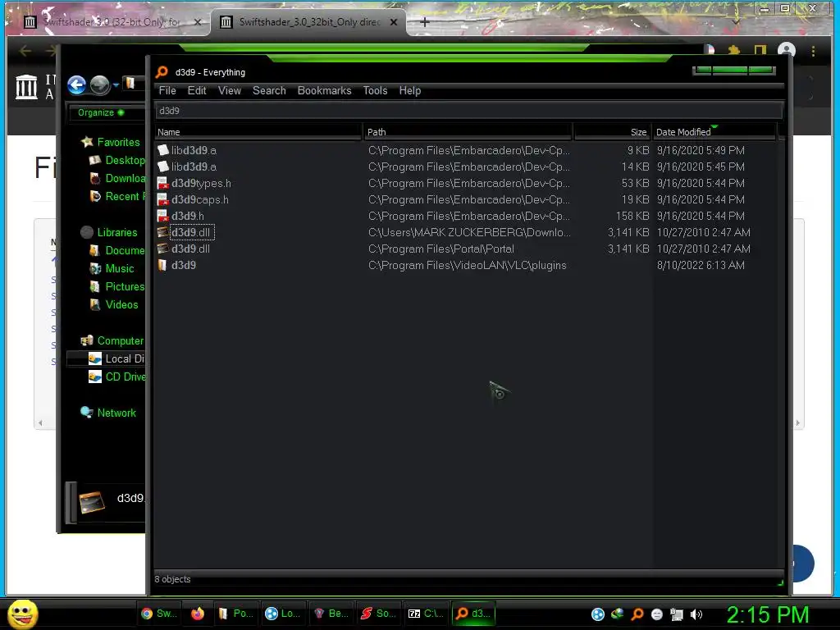Click the d3d9.h file icon
840x630 pixels.
click(x=163, y=216)
